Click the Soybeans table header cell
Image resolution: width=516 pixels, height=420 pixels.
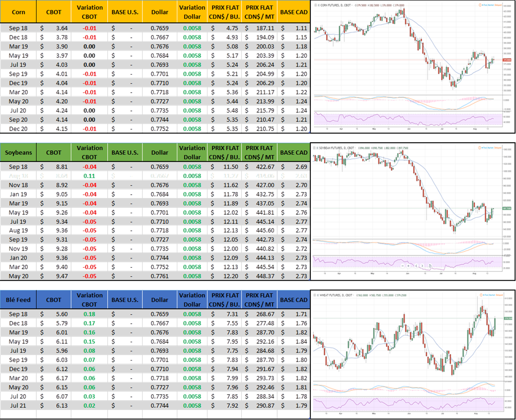pyautogui.click(x=18, y=152)
